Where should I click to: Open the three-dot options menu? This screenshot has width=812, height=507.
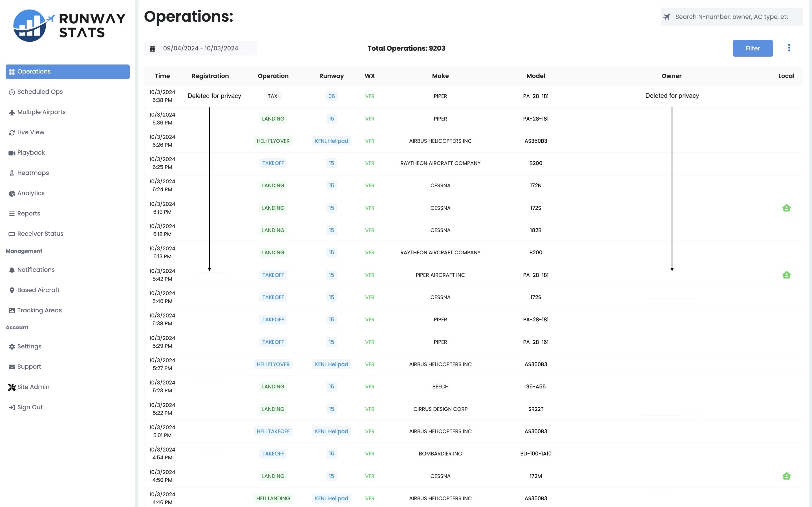(789, 48)
